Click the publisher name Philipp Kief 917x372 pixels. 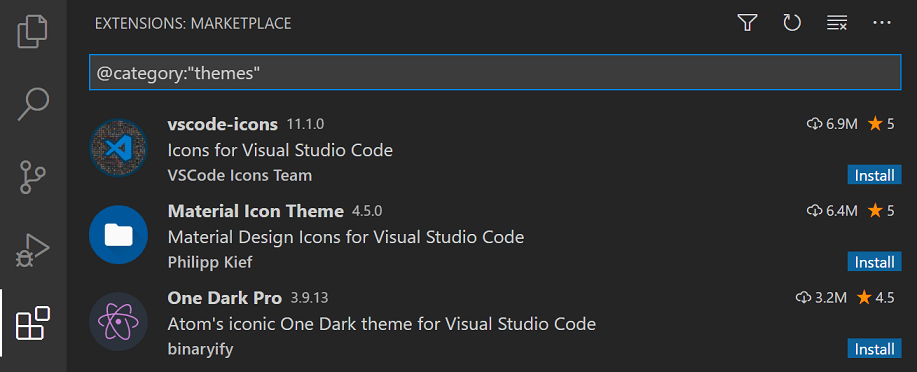tap(210, 262)
